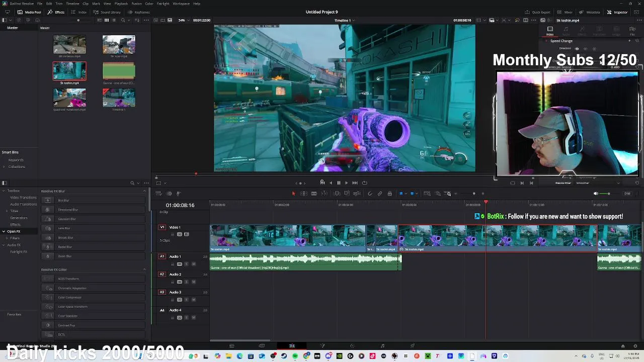Image resolution: width=644 pixels, height=362 pixels.
Task: Toggle the A1 track destination selector
Action: click(162, 256)
